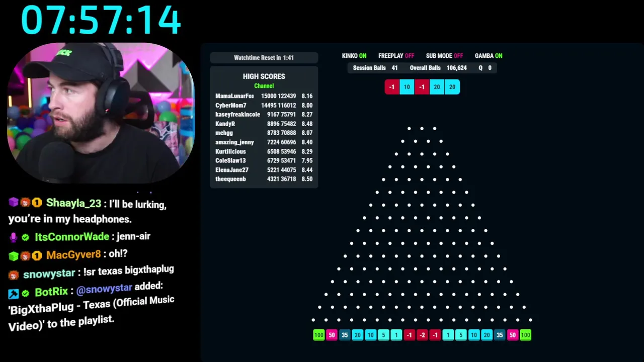The image size is (644, 362).
Task: Click the green verified checkmark beside ItsConnorWade
Action: [25, 237]
